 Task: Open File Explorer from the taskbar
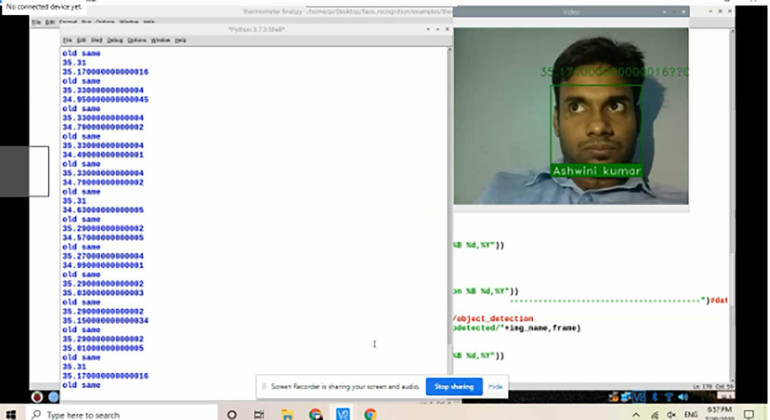(287, 413)
